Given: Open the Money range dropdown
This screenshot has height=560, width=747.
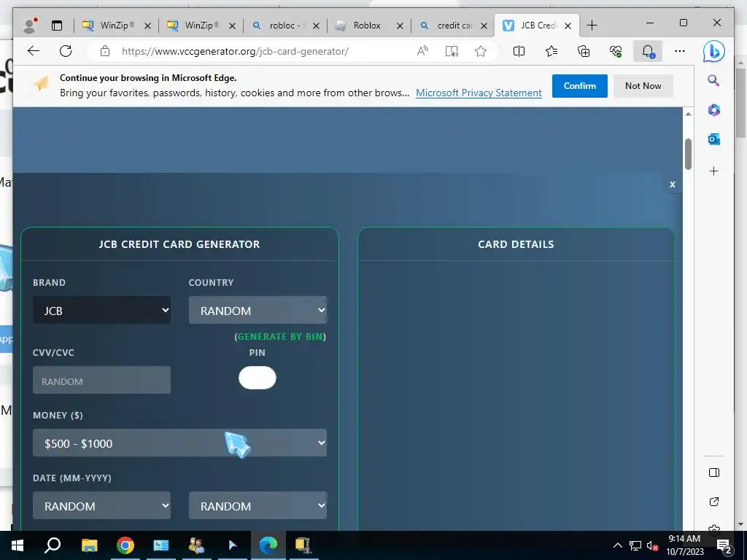Looking at the screenshot, I should (179, 443).
